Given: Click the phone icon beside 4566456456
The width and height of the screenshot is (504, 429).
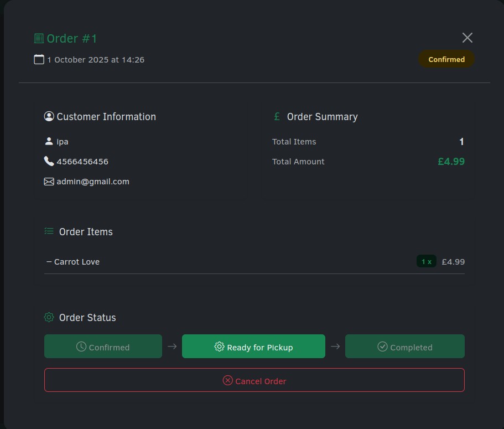Looking at the screenshot, I should click(49, 161).
